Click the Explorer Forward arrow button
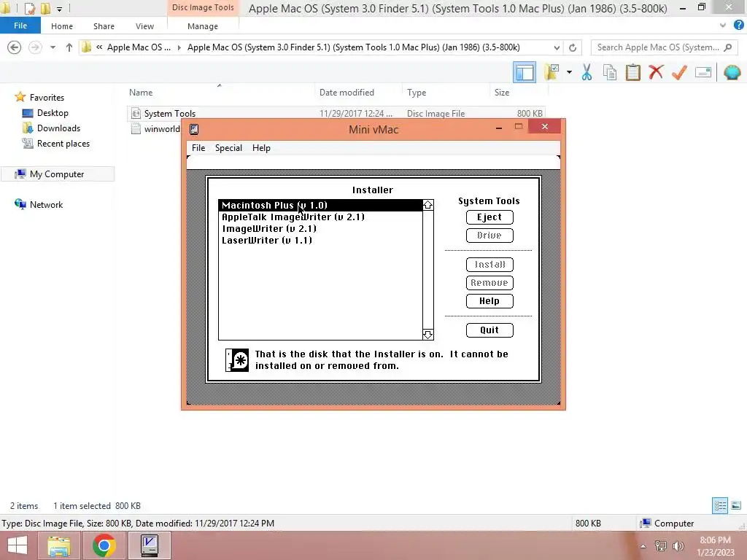747x560 pixels. (35, 47)
